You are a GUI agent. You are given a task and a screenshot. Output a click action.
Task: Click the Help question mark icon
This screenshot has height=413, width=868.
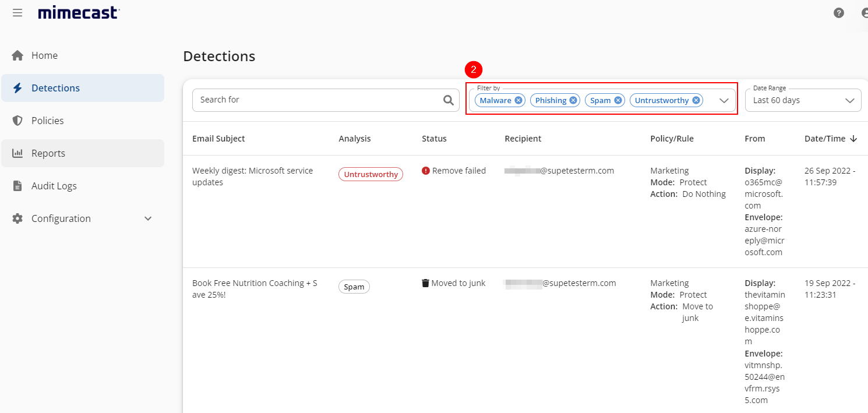(x=839, y=12)
